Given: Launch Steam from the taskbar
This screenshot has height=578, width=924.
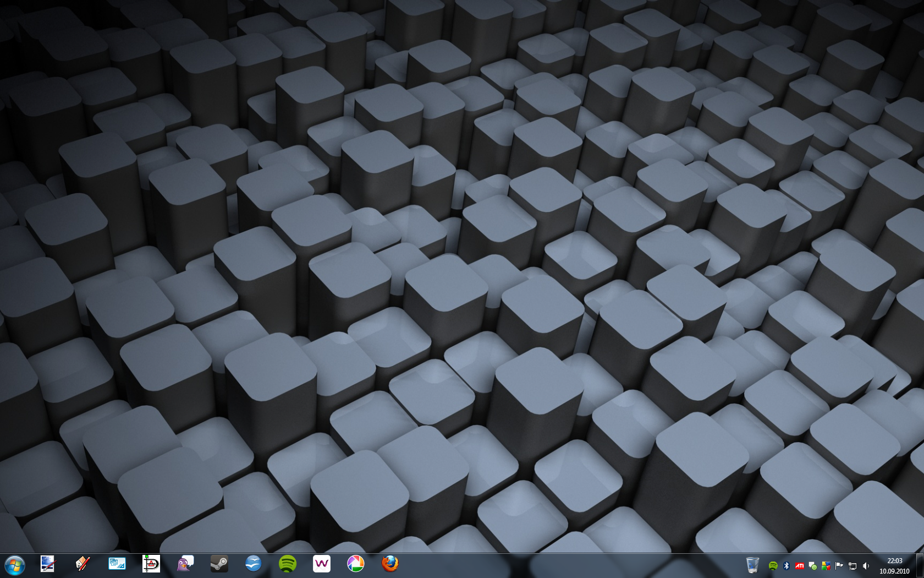Looking at the screenshot, I should (x=219, y=564).
